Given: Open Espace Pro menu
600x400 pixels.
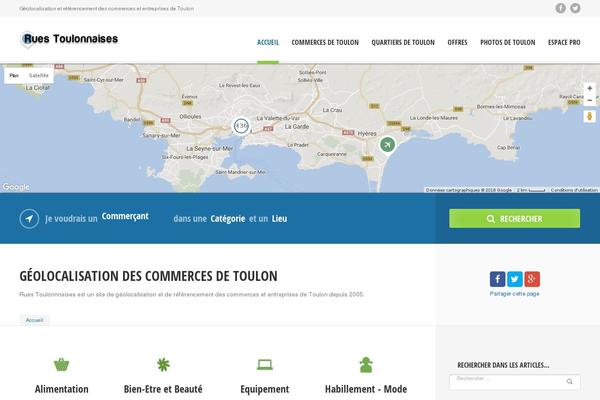Looking at the screenshot, I should pos(564,42).
